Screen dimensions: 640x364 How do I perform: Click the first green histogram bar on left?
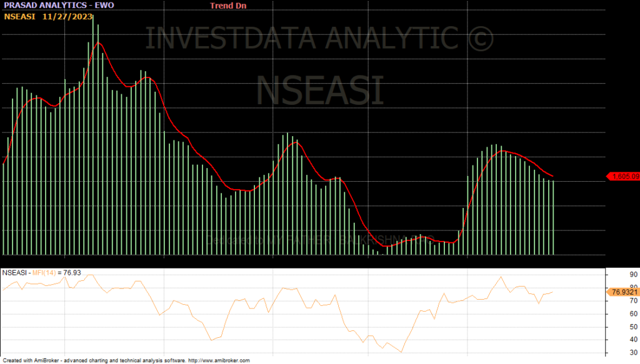[x=4, y=209]
